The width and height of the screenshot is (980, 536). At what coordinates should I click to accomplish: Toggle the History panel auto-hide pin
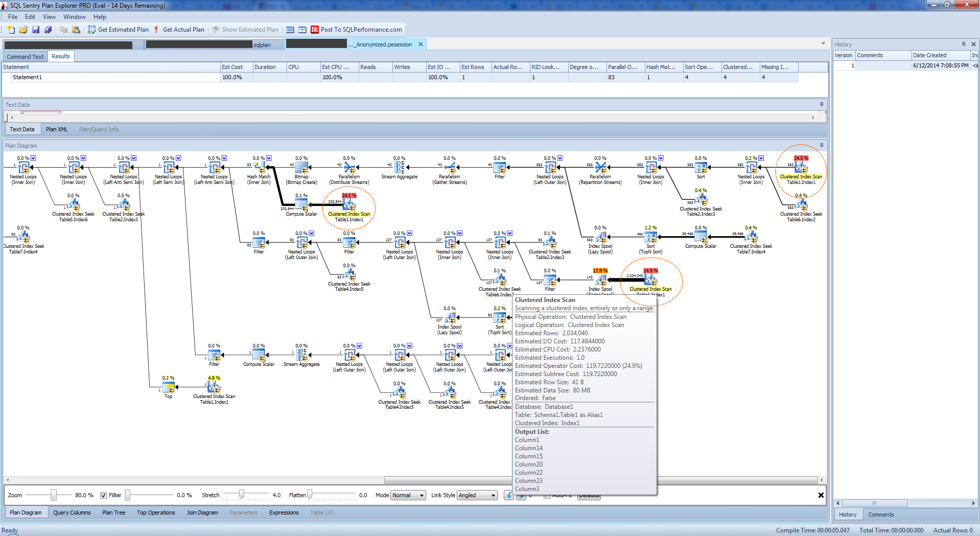[964, 44]
